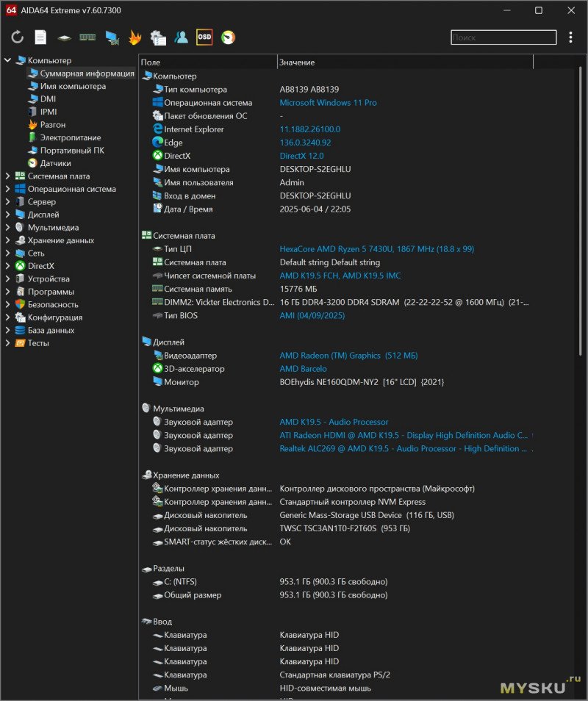Open the Realtek ALC269 audio link
This screenshot has width=588, height=701.
(404, 448)
